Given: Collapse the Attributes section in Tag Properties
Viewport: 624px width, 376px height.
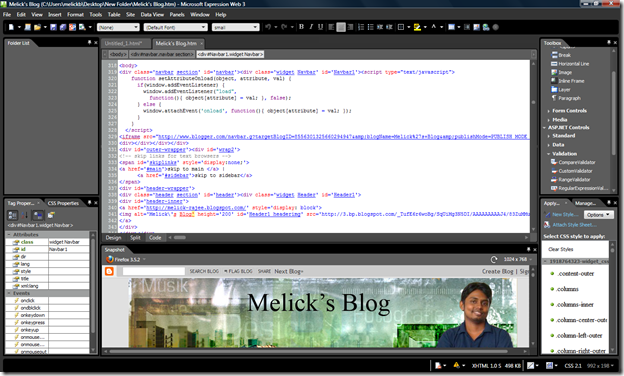Looking at the screenshot, I should pos(9,235).
